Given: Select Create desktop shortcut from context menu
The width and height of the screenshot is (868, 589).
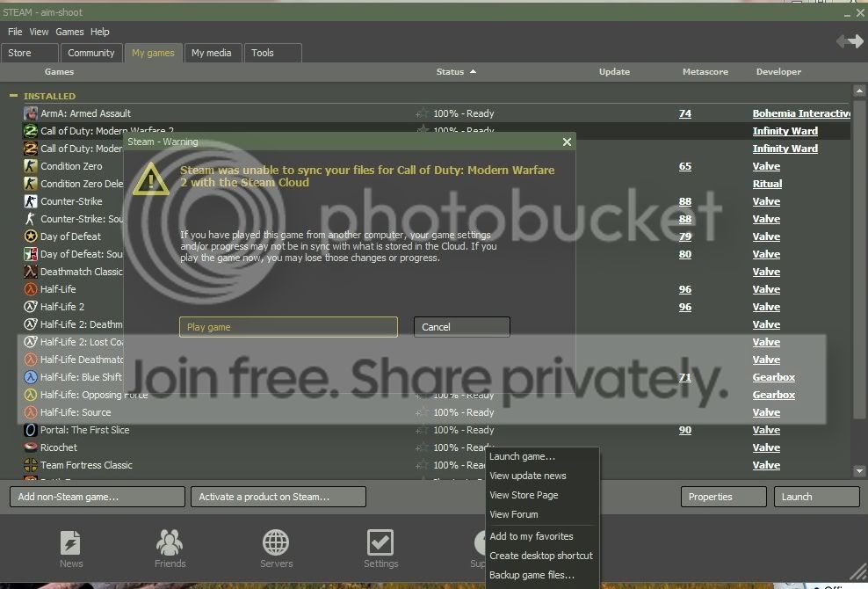Looking at the screenshot, I should click(x=541, y=556).
